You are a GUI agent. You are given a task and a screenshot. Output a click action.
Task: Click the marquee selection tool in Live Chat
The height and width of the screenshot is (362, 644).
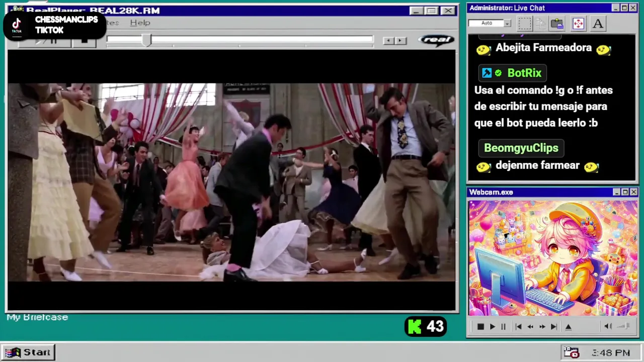tap(525, 23)
